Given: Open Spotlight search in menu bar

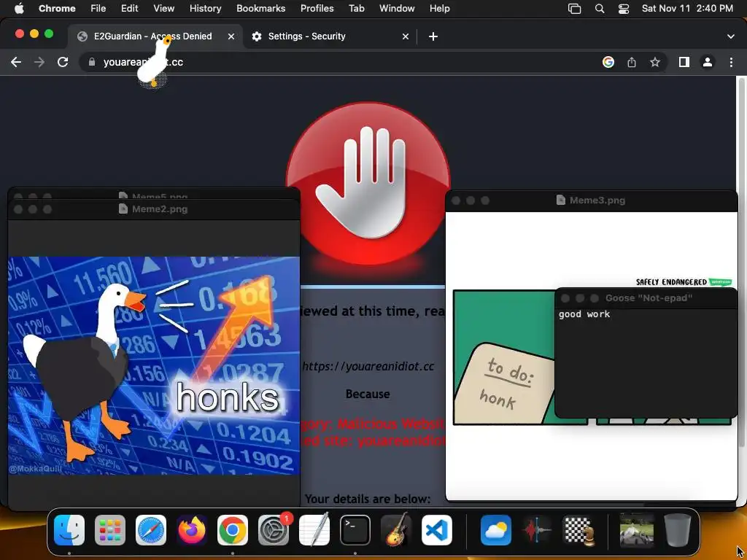Looking at the screenshot, I should [x=600, y=9].
